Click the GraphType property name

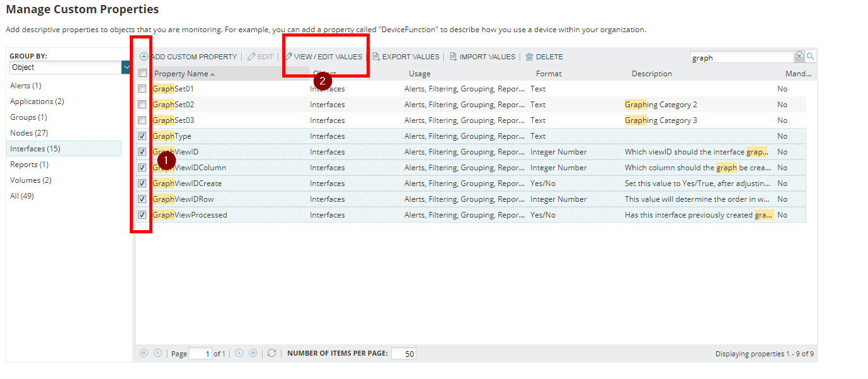(172, 136)
